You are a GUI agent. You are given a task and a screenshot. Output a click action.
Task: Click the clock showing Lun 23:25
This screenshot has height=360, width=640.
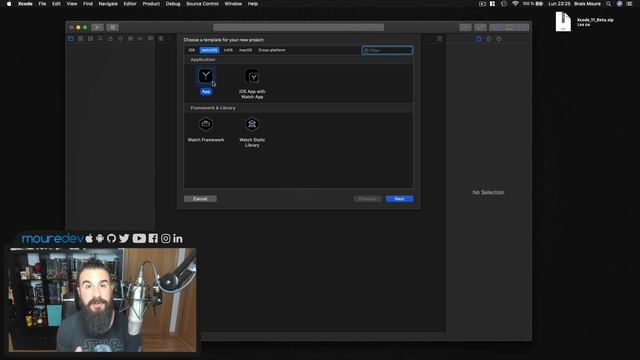559,4
